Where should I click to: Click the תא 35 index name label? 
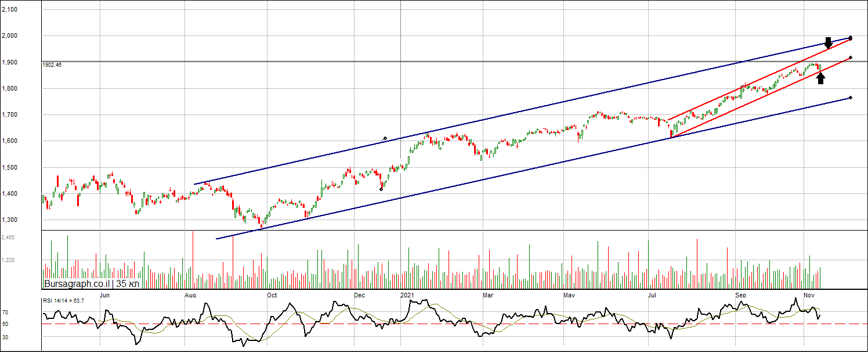point(128,284)
